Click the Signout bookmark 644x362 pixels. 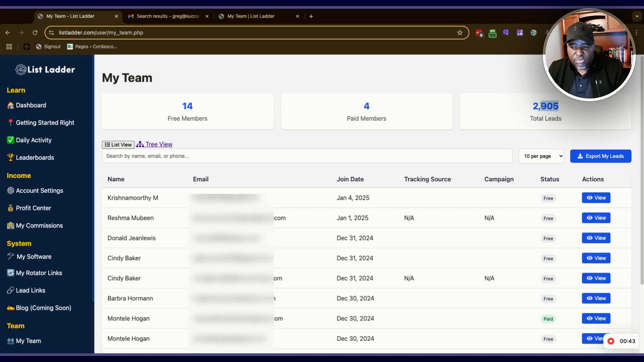(48, 47)
